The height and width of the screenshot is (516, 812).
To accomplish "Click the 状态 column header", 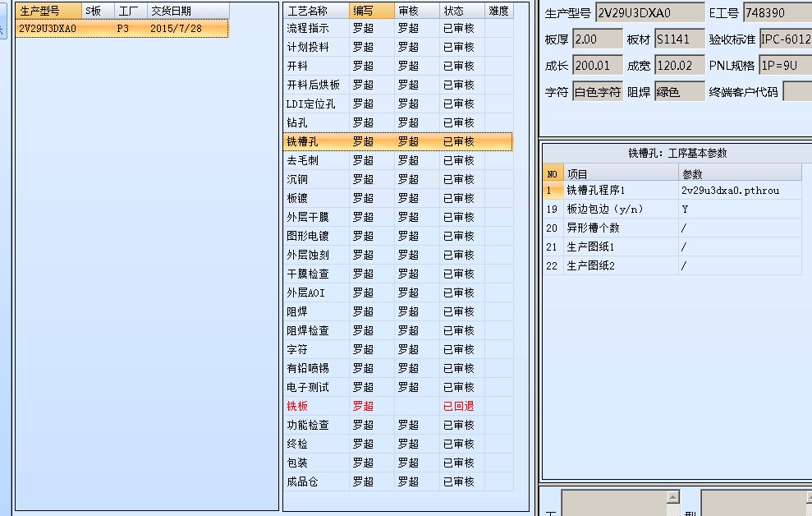I will pos(462,11).
